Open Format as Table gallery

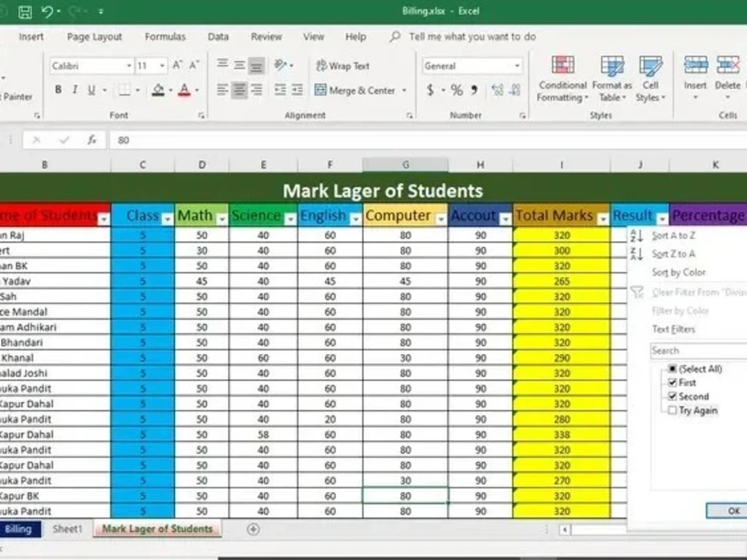pyautogui.click(x=613, y=78)
